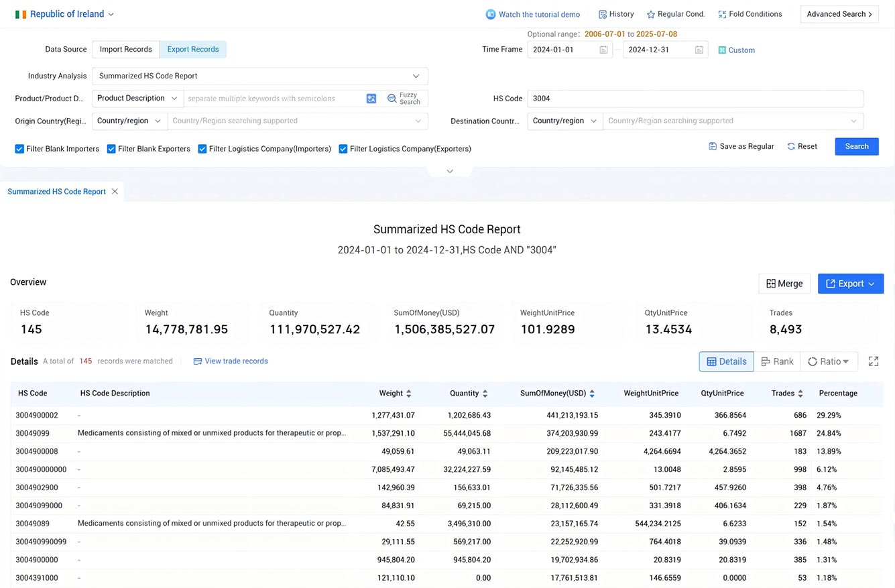
Task: Reset the search conditions
Action: [x=802, y=146]
